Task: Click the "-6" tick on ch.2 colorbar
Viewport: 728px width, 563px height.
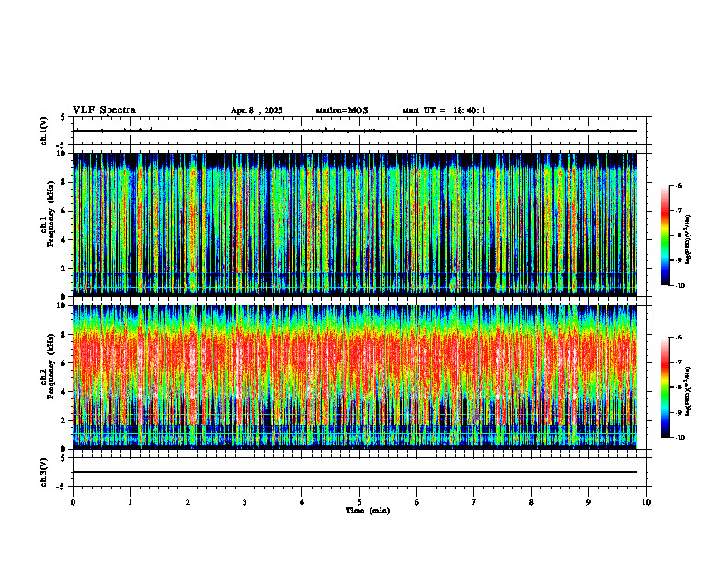Action: pos(678,338)
